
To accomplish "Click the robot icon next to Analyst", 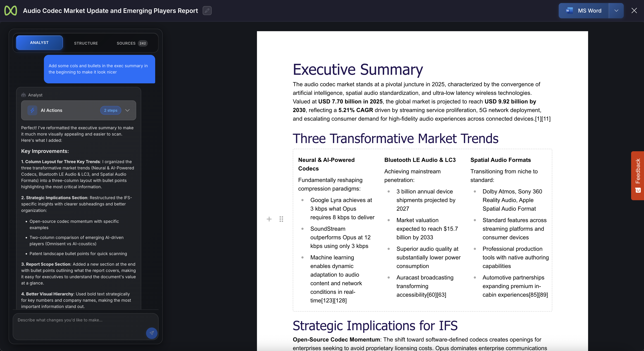I will click(x=23, y=95).
